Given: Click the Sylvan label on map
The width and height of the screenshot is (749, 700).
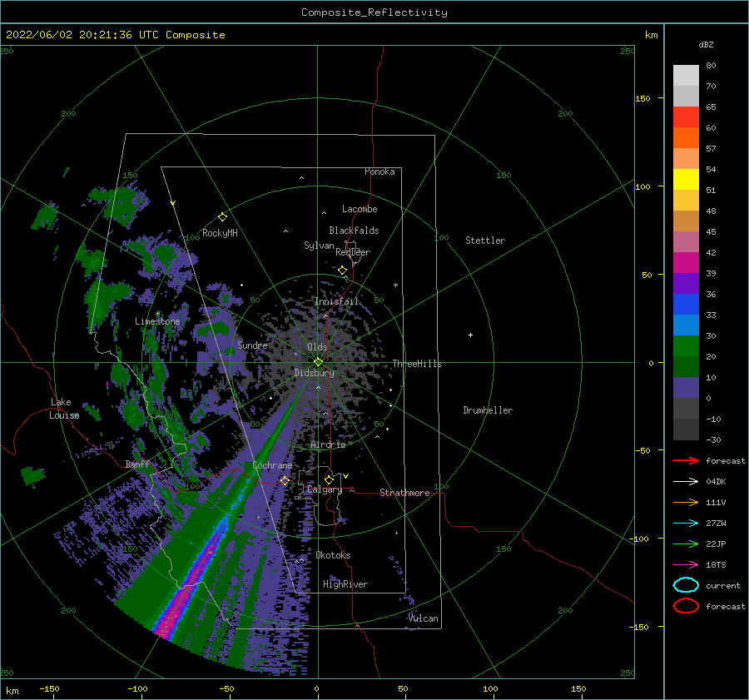Looking at the screenshot, I should tap(319, 246).
